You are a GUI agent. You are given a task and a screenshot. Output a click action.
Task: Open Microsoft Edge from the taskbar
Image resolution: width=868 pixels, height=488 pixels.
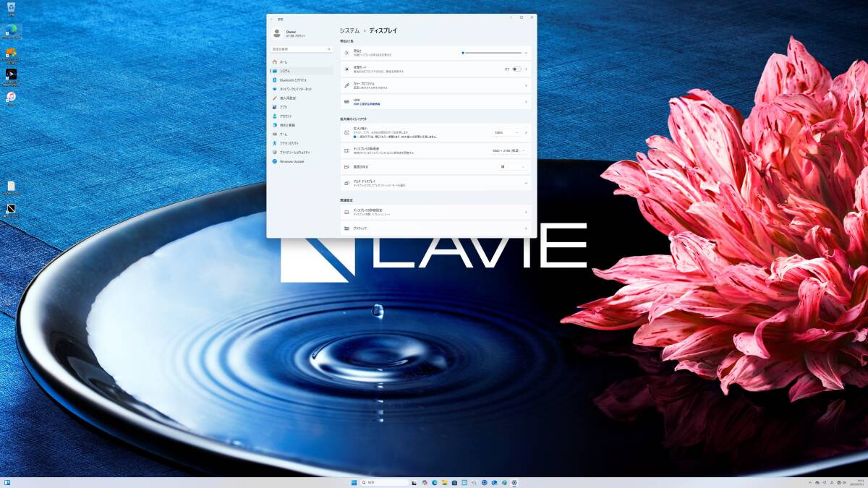434,482
